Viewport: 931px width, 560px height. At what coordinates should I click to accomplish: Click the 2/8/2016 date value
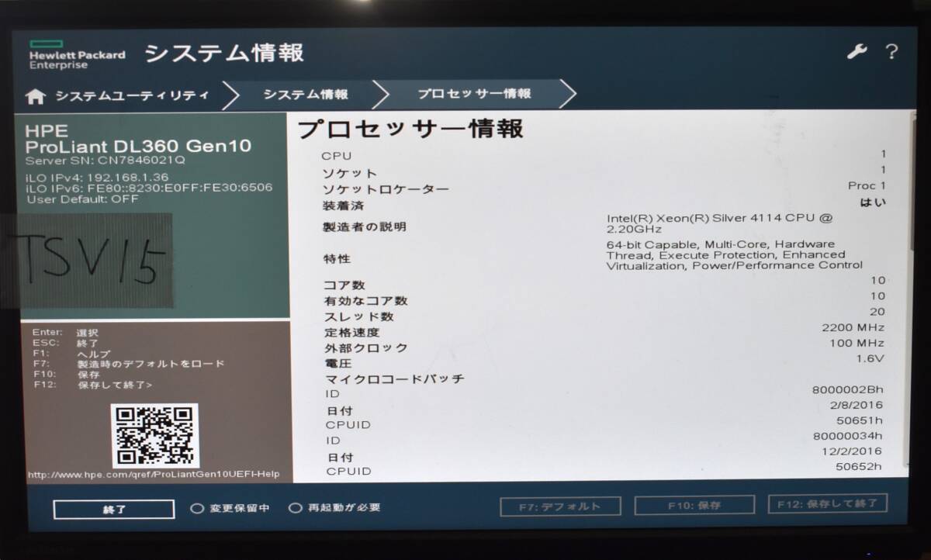857,405
